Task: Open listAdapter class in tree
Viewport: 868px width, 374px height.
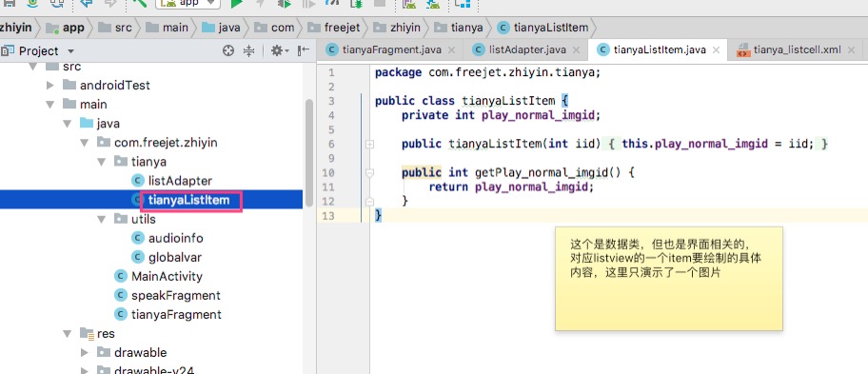Action: (x=172, y=181)
